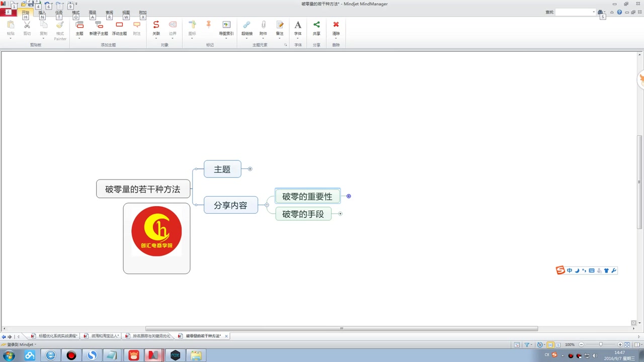
Task: Open the icon markers (图标) tool
Action: (192, 25)
